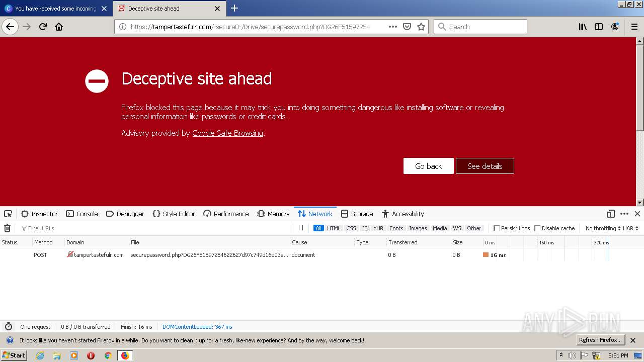Show hidden system tray icons
This screenshot has width=644, height=362.
[561, 355]
